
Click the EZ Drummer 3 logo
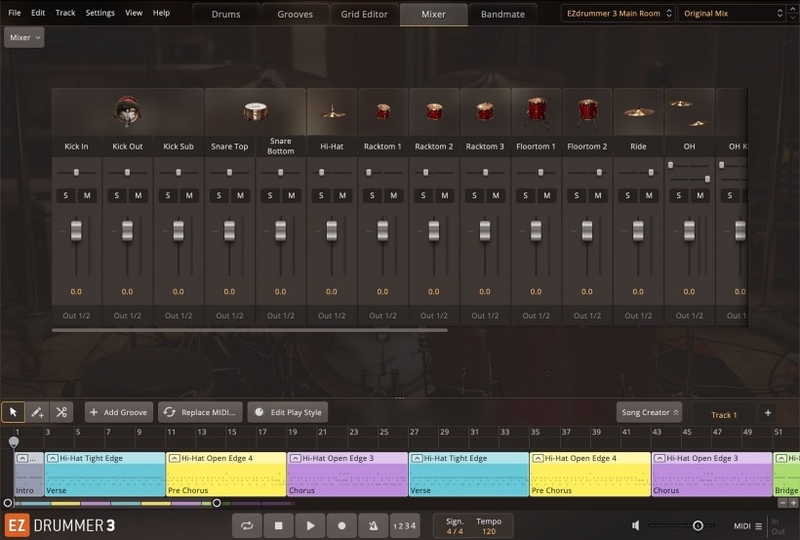click(60, 525)
